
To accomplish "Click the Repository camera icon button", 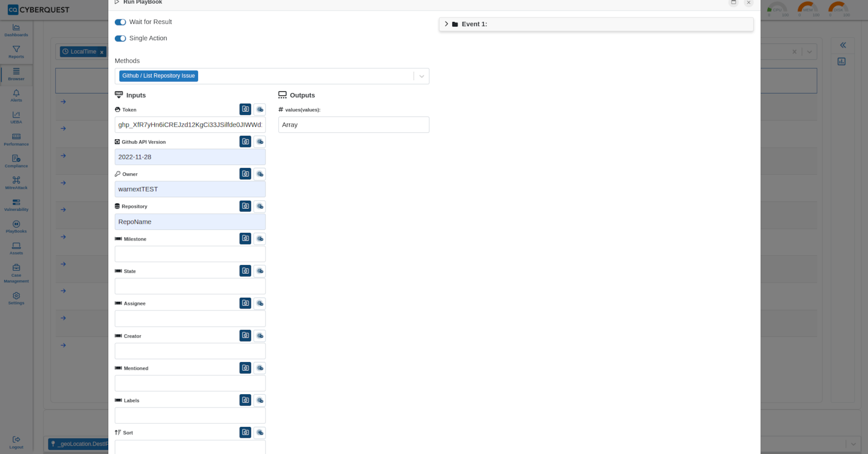I will click(246, 206).
